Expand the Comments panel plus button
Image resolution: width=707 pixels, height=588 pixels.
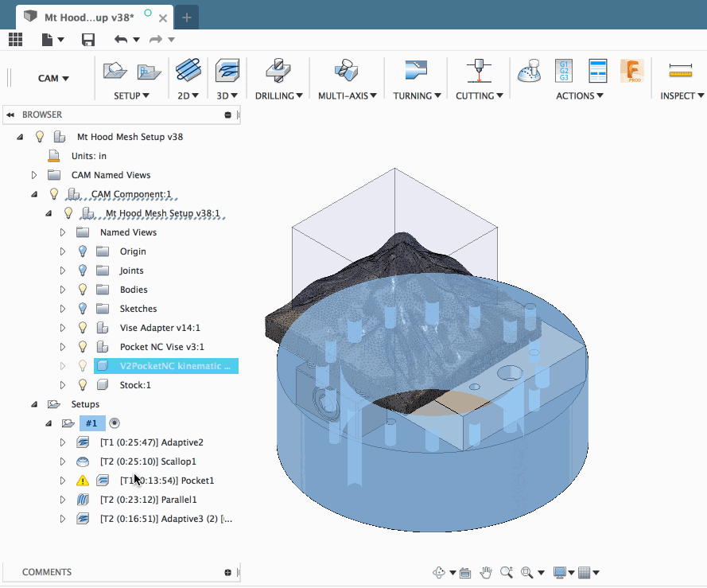pos(227,572)
